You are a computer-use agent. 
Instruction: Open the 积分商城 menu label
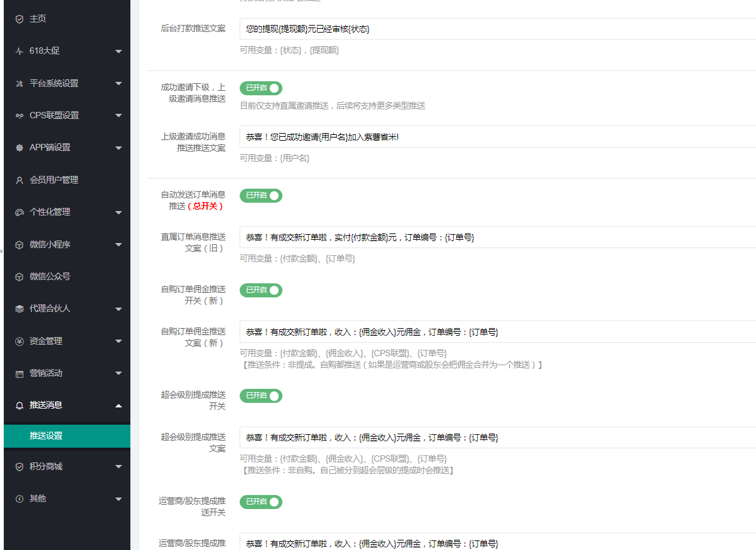(46, 466)
